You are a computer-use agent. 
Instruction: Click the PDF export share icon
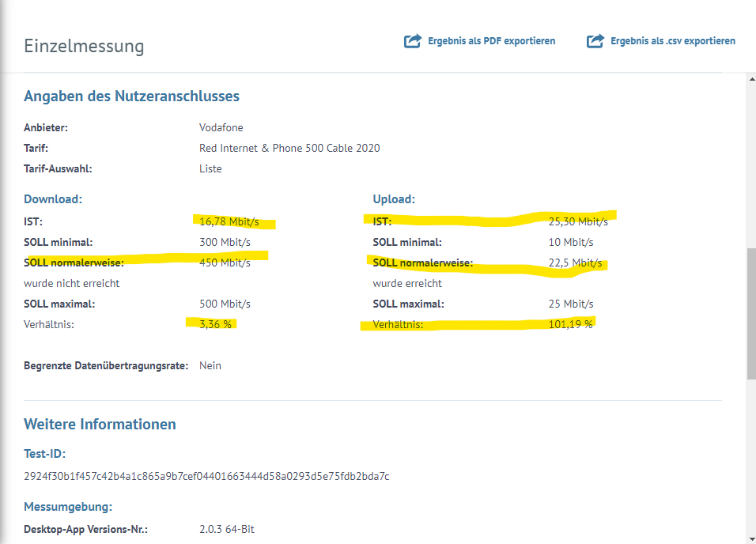point(413,41)
